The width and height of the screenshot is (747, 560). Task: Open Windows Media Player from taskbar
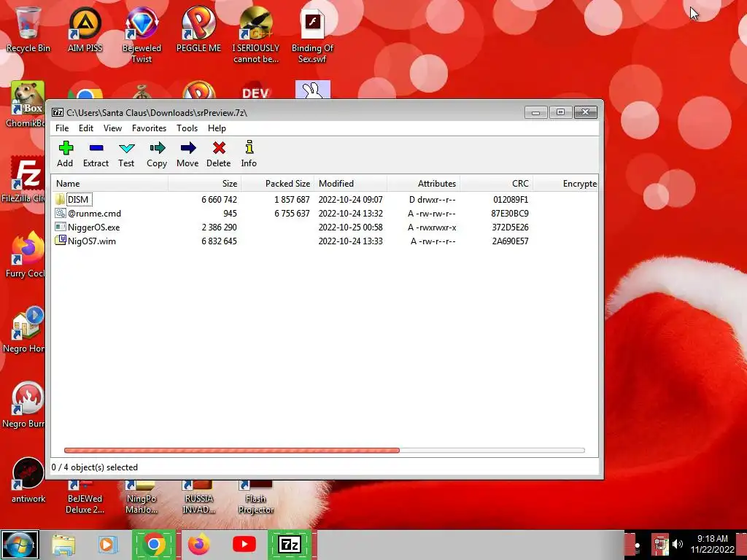[x=107, y=545]
